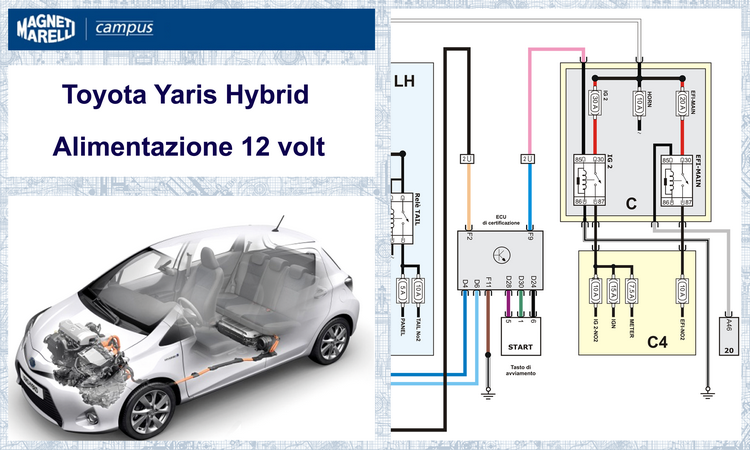Click the D30 terminal of the ECU
Image resolution: width=750 pixels, height=450 pixels.
pos(521,282)
